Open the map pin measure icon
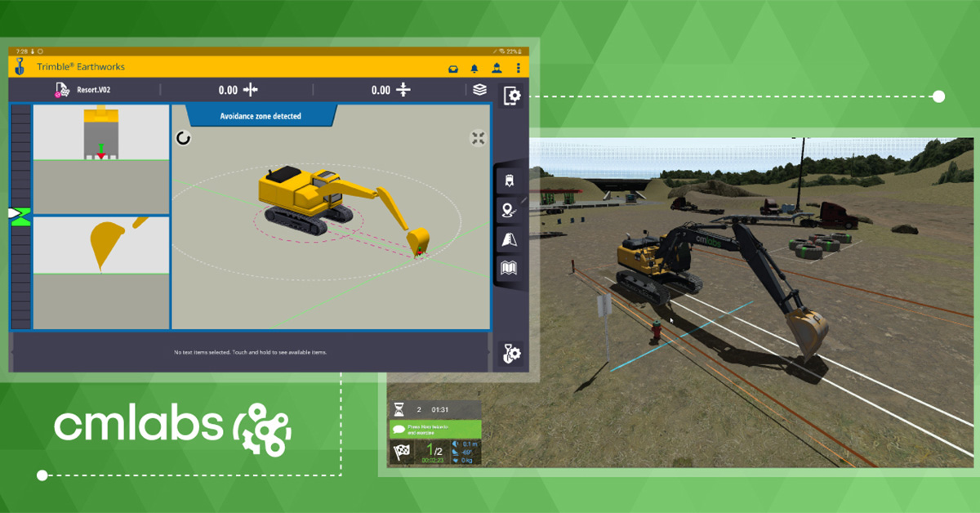The height and width of the screenshot is (513, 980). [509, 211]
